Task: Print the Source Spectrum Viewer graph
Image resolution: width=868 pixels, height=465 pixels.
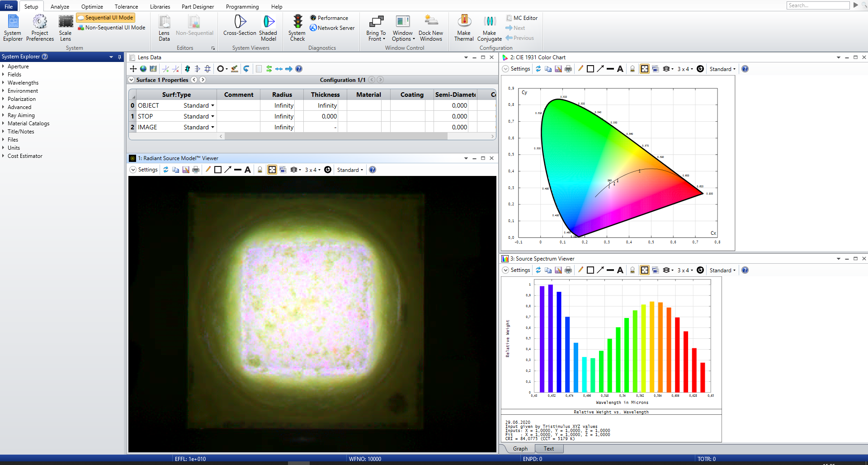Action: (568, 270)
